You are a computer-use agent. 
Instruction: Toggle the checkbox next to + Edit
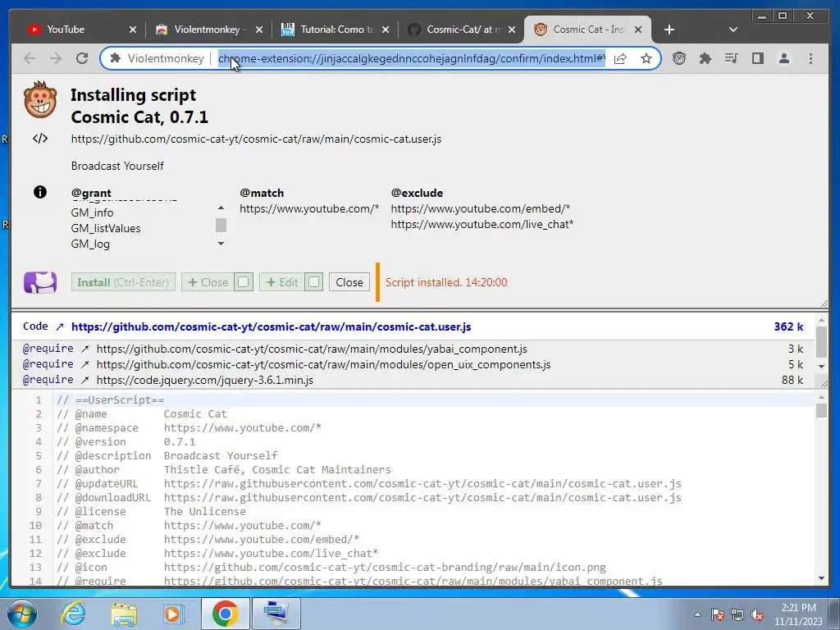click(x=314, y=282)
